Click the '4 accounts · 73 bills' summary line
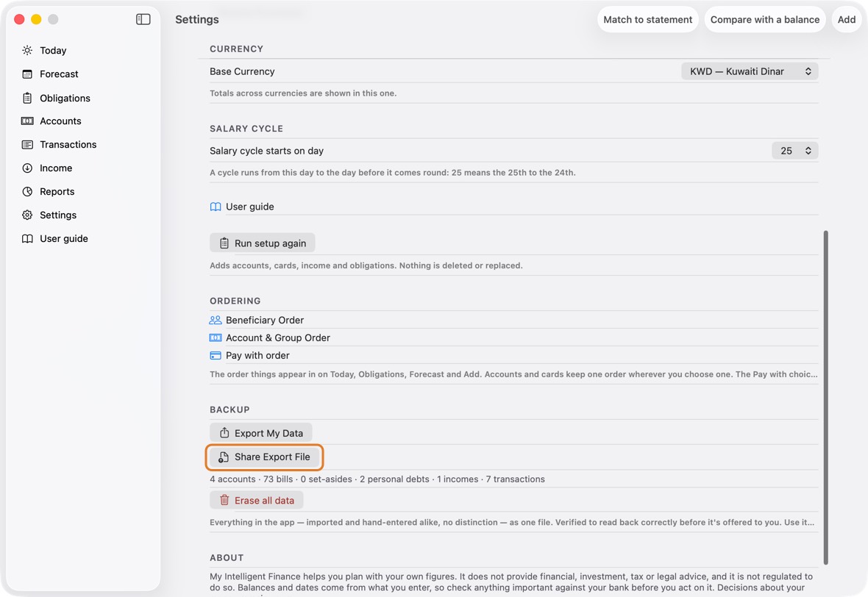Image resolution: width=868 pixels, height=597 pixels. coord(377,479)
